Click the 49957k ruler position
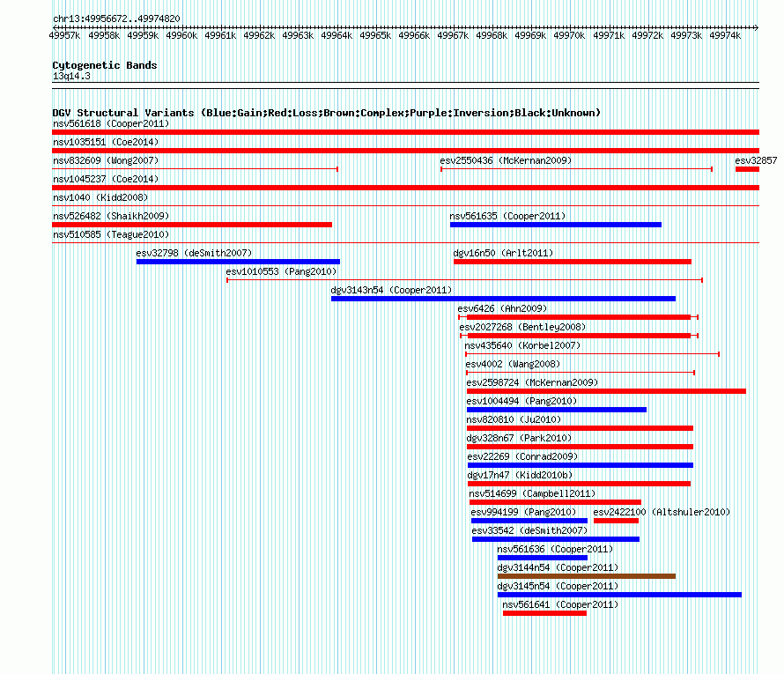The width and height of the screenshot is (784, 674). coord(64,35)
